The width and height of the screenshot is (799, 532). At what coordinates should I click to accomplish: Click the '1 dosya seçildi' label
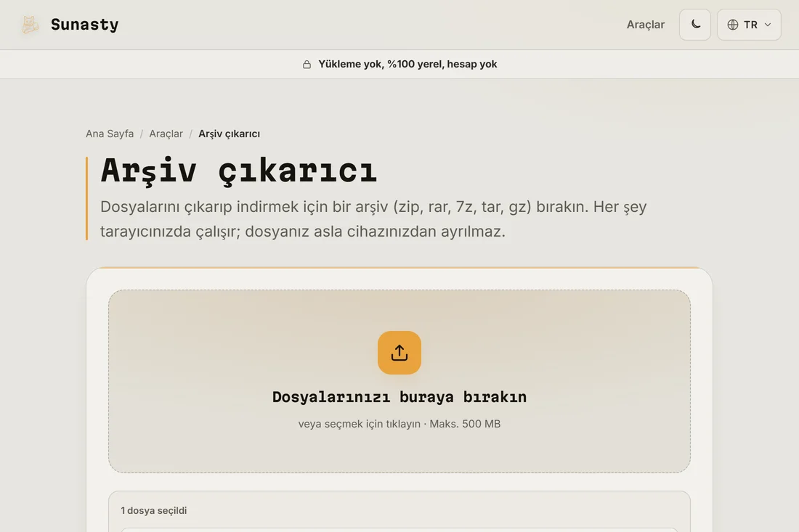[154, 510]
